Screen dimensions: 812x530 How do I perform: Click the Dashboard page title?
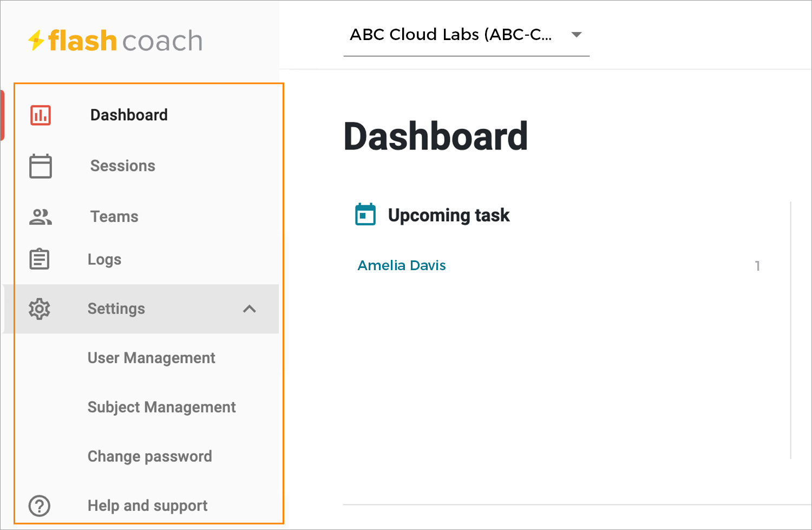pos(436,136)
